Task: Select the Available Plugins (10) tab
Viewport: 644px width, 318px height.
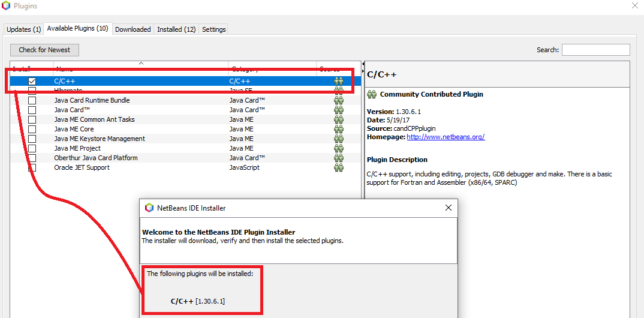Action: tap(77, 28)
